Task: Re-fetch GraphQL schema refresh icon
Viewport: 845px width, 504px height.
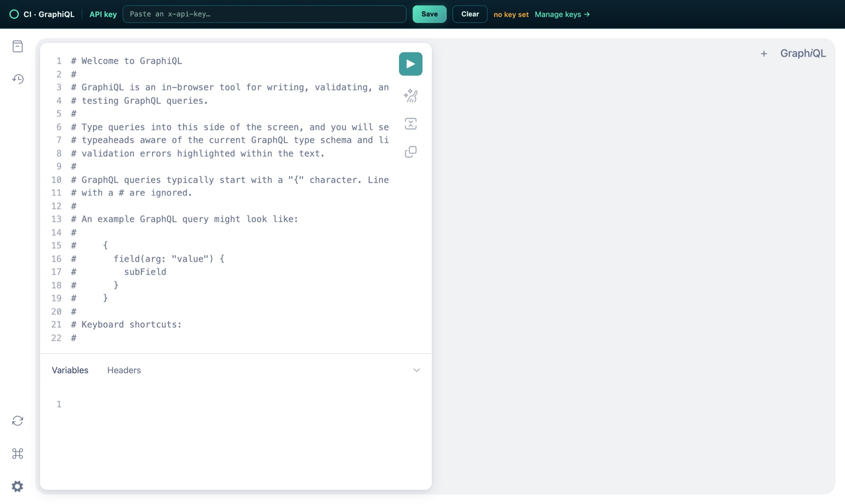Action: pyautogui.click(x=18, y=421)
